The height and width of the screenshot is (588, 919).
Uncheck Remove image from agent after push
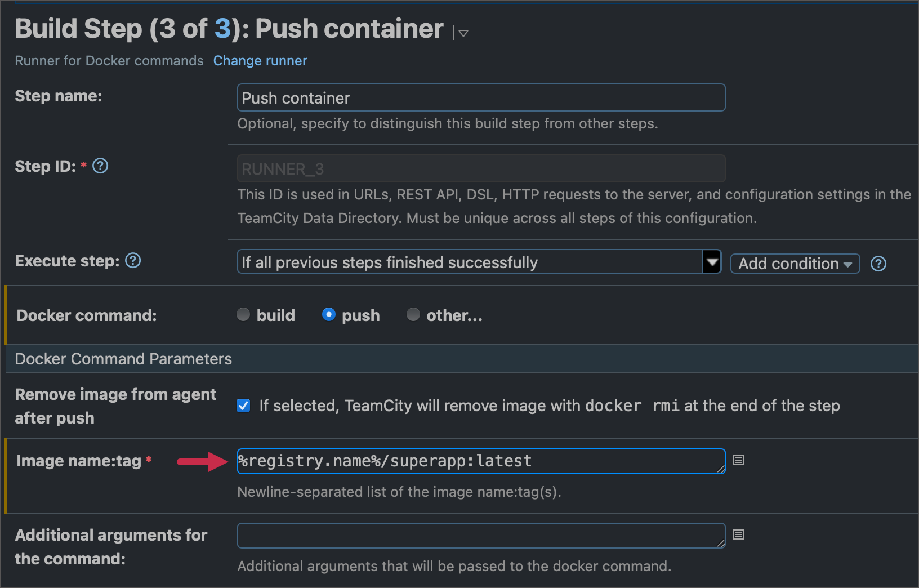pos(243,405)
